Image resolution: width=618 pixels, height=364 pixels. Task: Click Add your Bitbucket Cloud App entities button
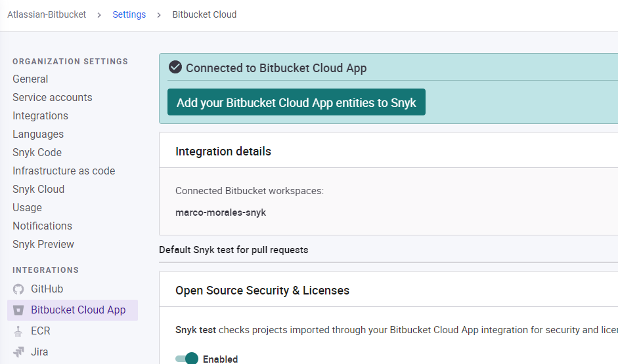click(296, 102)
